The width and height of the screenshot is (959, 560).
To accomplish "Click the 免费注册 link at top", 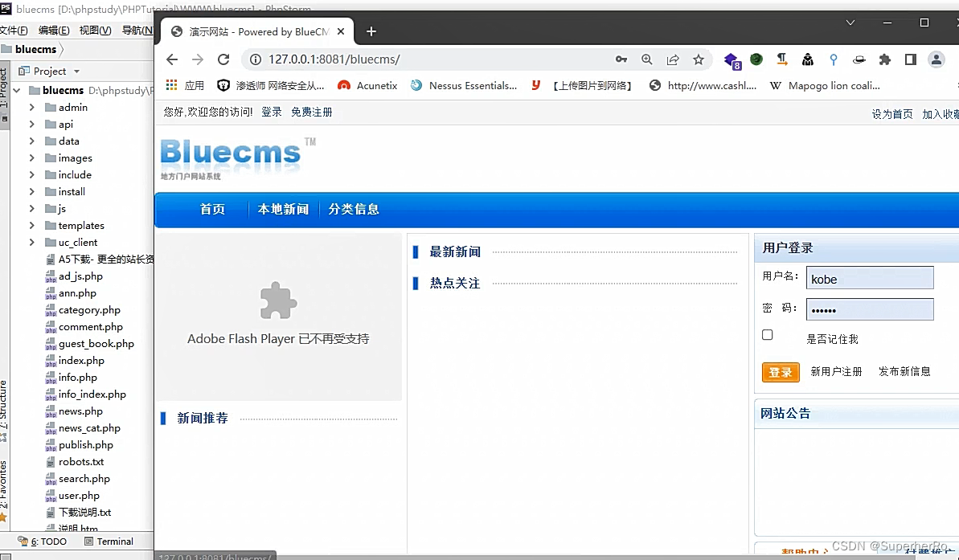I will pos(312,112).
